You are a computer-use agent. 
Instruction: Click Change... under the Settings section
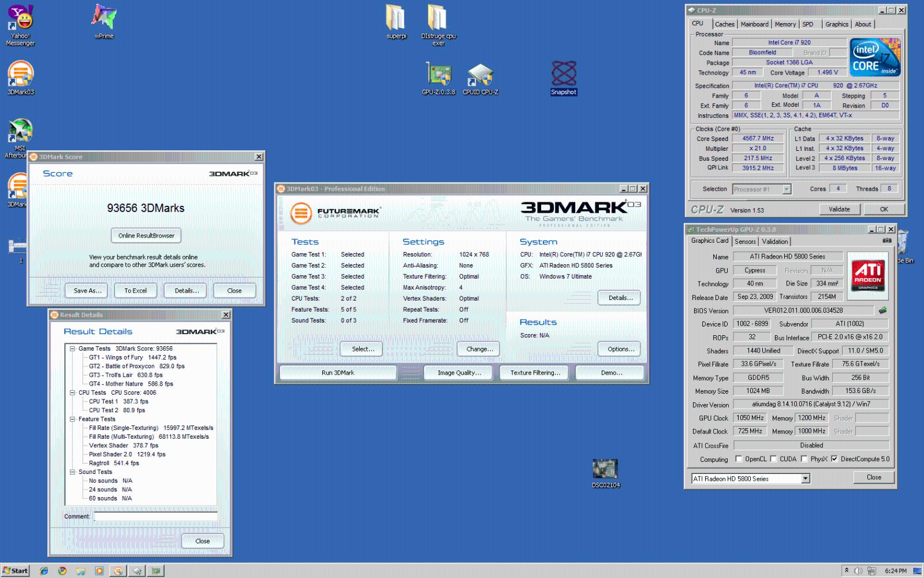point(479,349)
